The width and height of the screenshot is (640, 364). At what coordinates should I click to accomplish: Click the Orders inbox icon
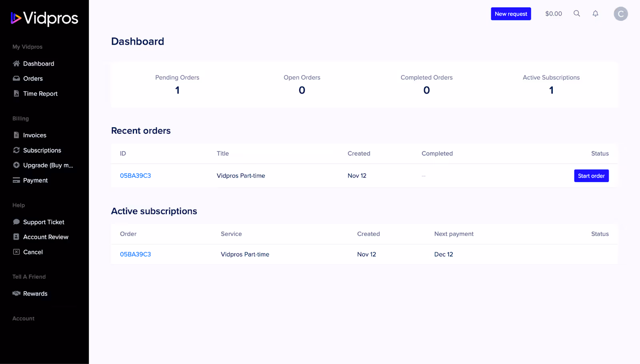point(16,78)
